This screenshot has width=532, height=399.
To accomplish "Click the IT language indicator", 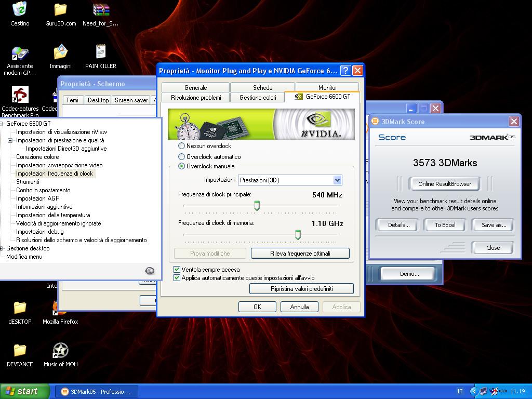I will (x=460, y=391).
